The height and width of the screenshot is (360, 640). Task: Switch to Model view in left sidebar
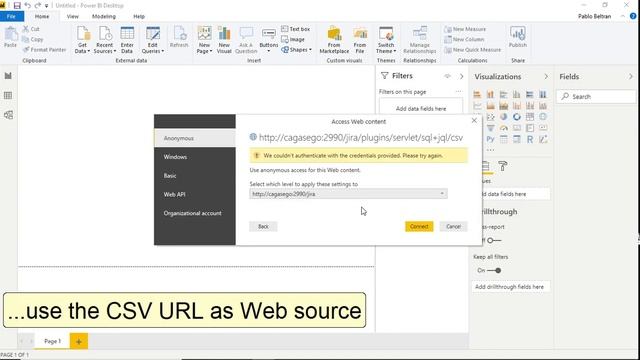pos(8,115)
